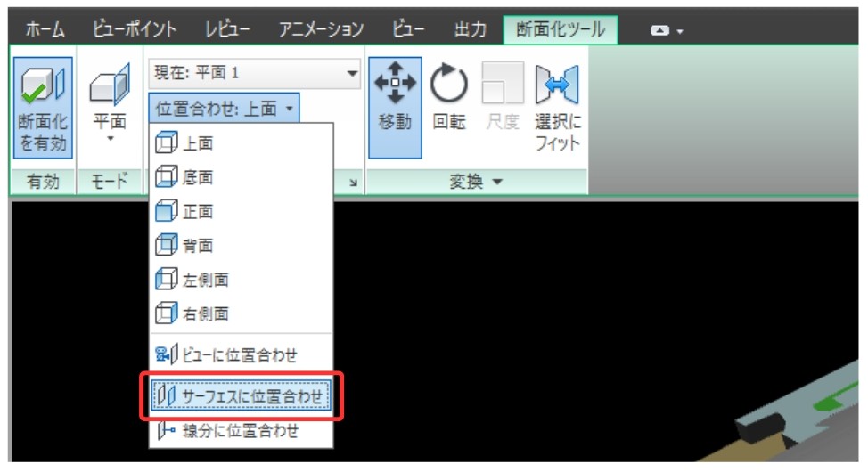Expand the 変換 panel arrow
This screenshot has height=472, width=868.
pyautogui.click(x=497, y=182)
